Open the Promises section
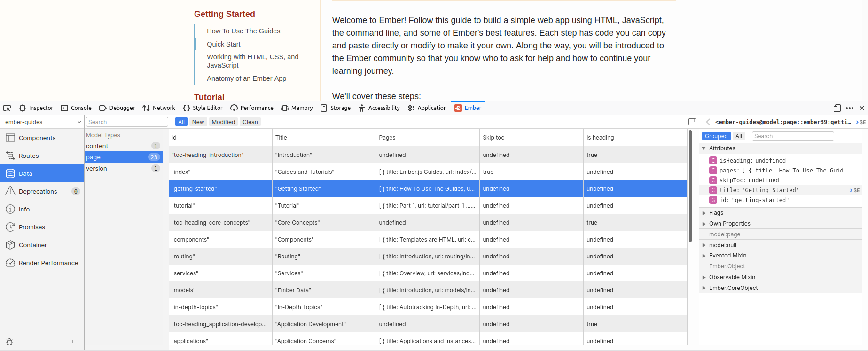This screenshot has width=868, height=351. click(x=42, y=227)
